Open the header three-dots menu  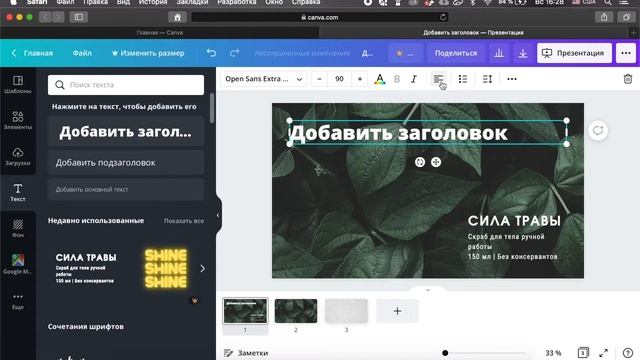[x=626, y=53]
